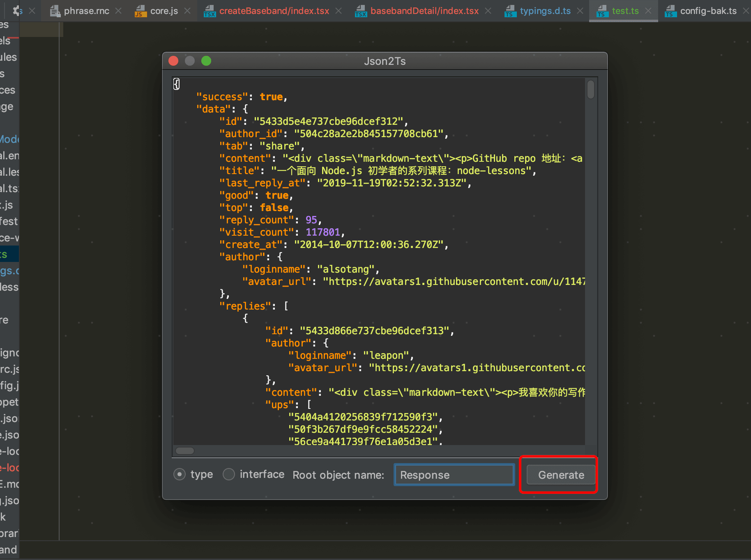751x560 pixels.
Task: Click the scissors icon in top-left corner
Action: click(16, 10)
